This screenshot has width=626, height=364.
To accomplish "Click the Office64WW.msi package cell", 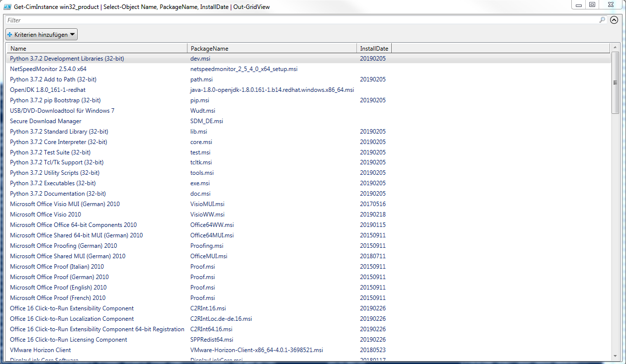I will pyautogui.click(x=212, y=225).
